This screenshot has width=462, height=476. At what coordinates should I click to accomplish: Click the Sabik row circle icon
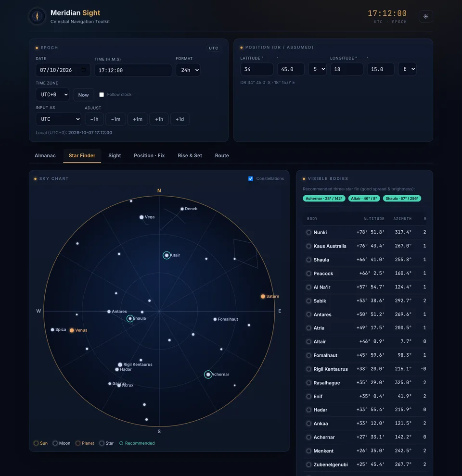coord(308,301)
